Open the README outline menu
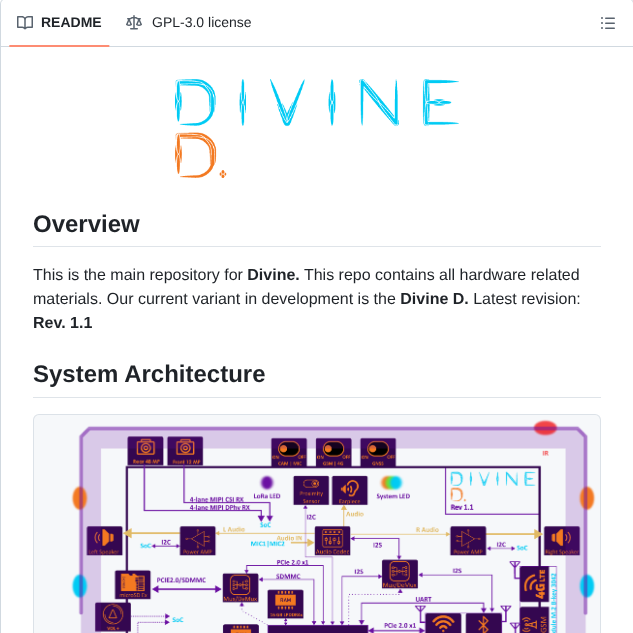Viewport: 633px width, 633px height. (x=608, y=23)
